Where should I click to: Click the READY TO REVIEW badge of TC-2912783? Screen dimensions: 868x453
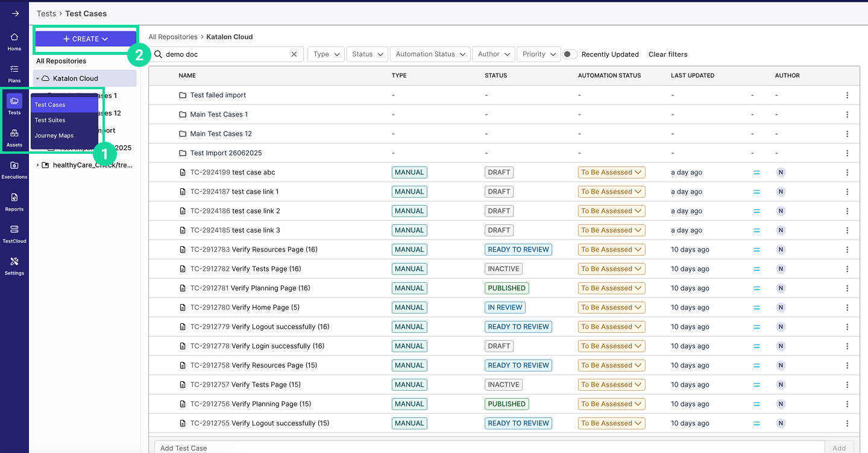[518, 250]
